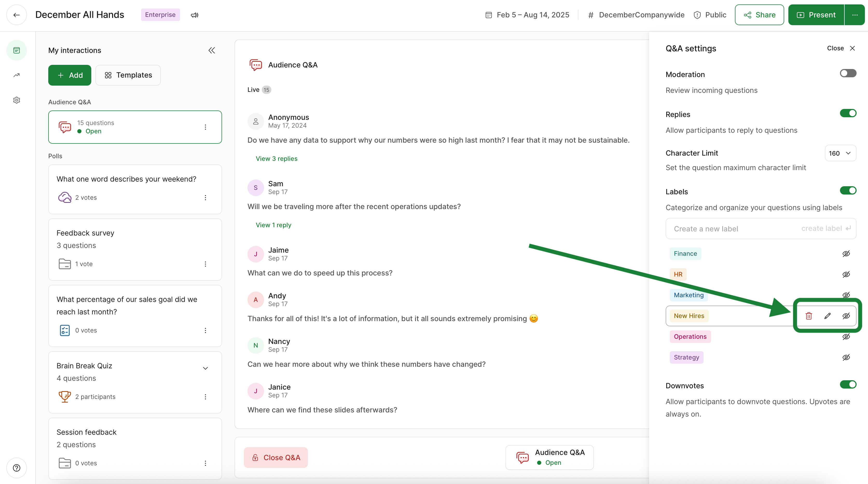Expand View 1 reply under Sam
The width and height of the screenshot is (868, 484).
pyautogui.click(x=273, y=225)
